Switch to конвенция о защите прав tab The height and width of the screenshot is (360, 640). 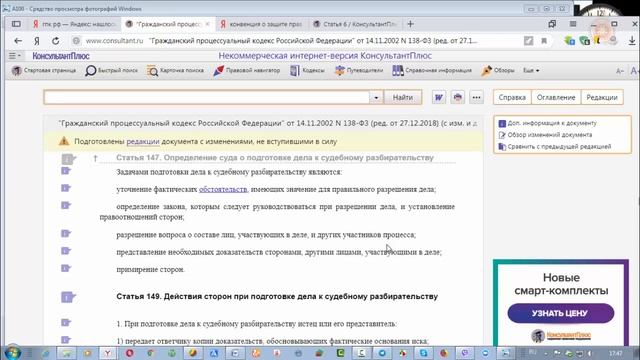[261, 24]
